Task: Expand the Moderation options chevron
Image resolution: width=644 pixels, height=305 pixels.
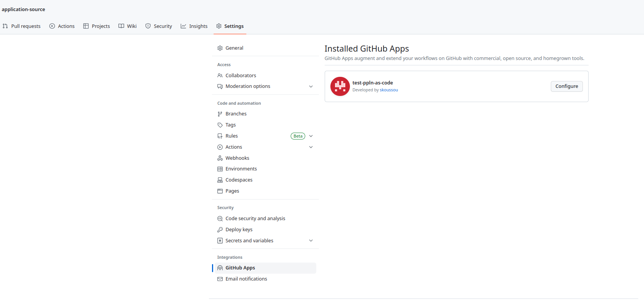Action: coord(311,86)
